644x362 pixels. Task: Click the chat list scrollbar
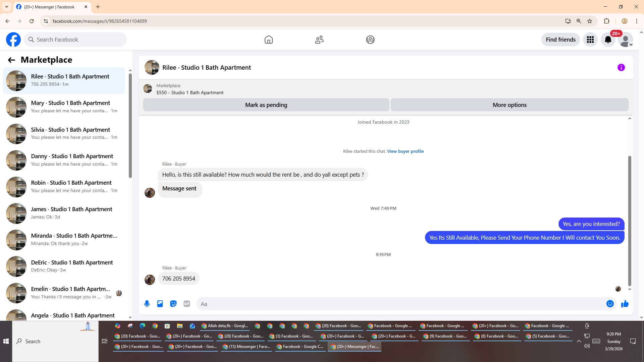click(130, 125)
